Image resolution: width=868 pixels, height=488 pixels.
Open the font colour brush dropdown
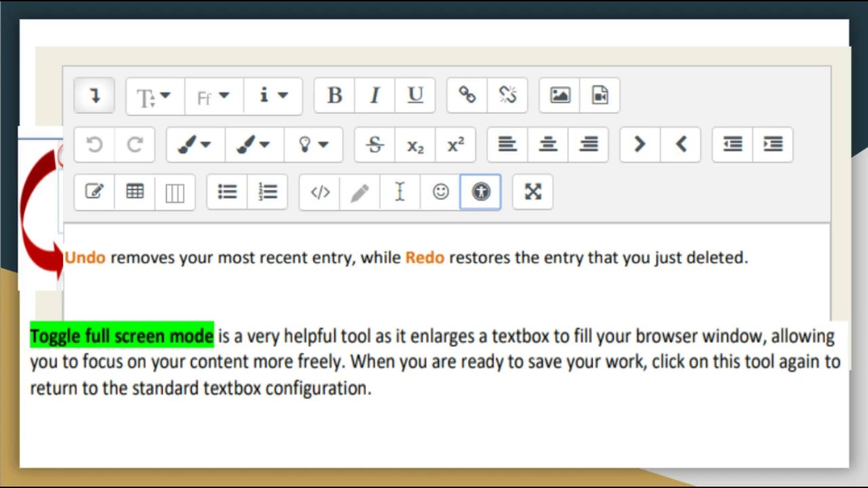click(x=195, y=144)
